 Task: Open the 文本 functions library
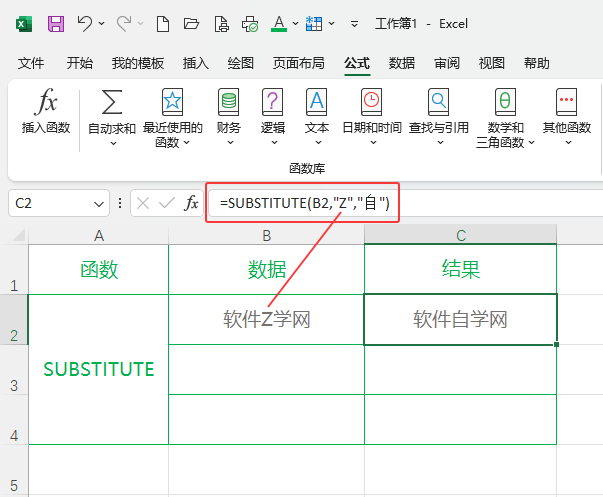point(317,117)
